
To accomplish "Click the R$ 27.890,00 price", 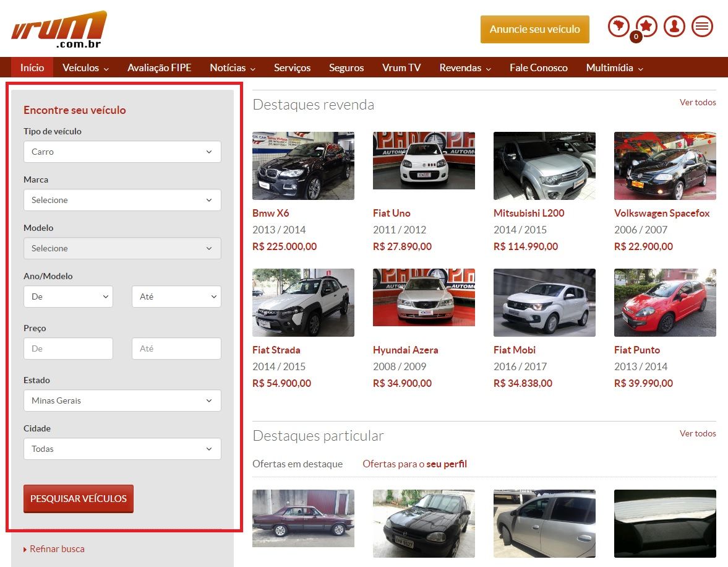I will pyautogui.click(x=402, y=247).
